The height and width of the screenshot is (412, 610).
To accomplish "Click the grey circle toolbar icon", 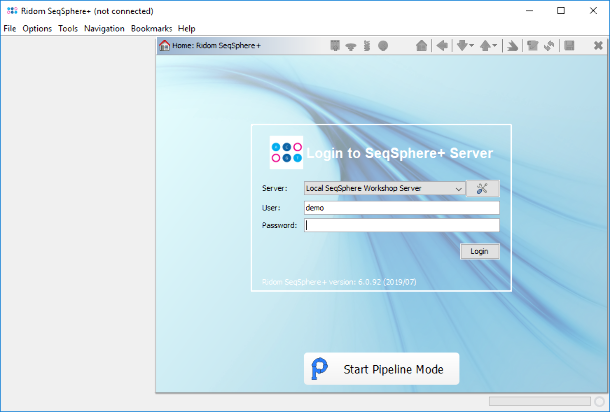I will [383, 46].
